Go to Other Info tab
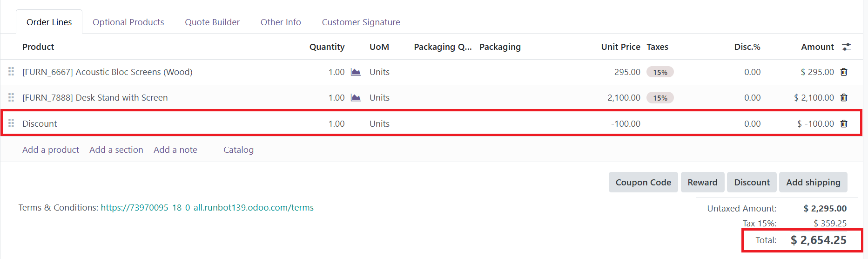This screenshot has height=259, width=868. pyautogui.click(x=281, y=22)
